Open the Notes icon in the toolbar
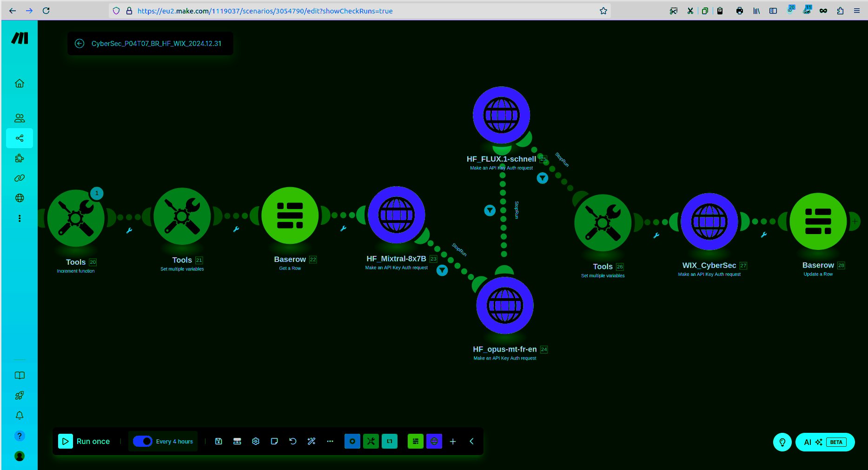 274,441
